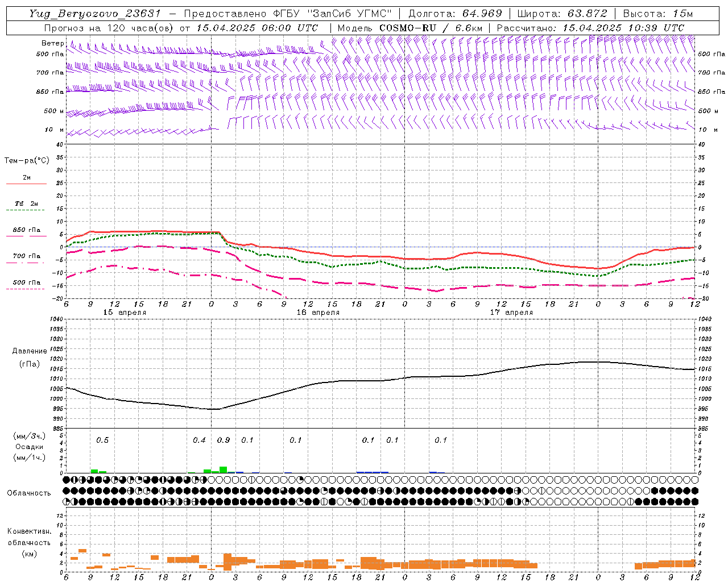Click the precipitation value 0.4
The height and width of the screenshot is (582, 728).
coord(199,440)
